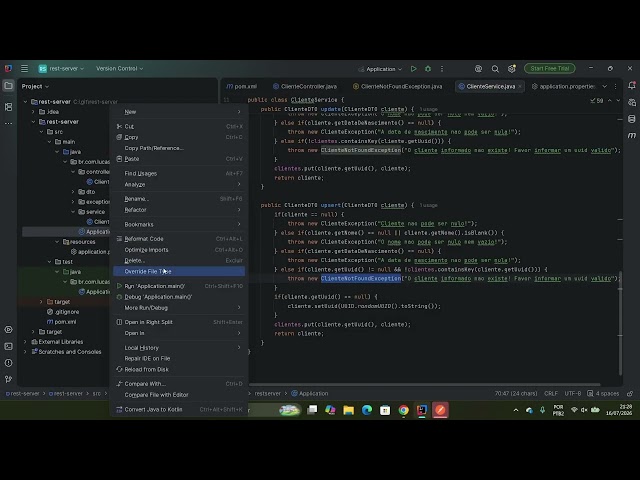Open File Explorer from taskbar
Viewport: 640px width, 480px height.
pyautogui.click(x=349, y=410)
